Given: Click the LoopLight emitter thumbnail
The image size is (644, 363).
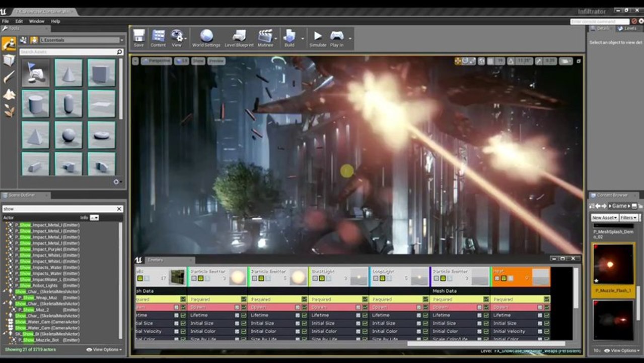Looking at the screenshot, I should 419,277.
